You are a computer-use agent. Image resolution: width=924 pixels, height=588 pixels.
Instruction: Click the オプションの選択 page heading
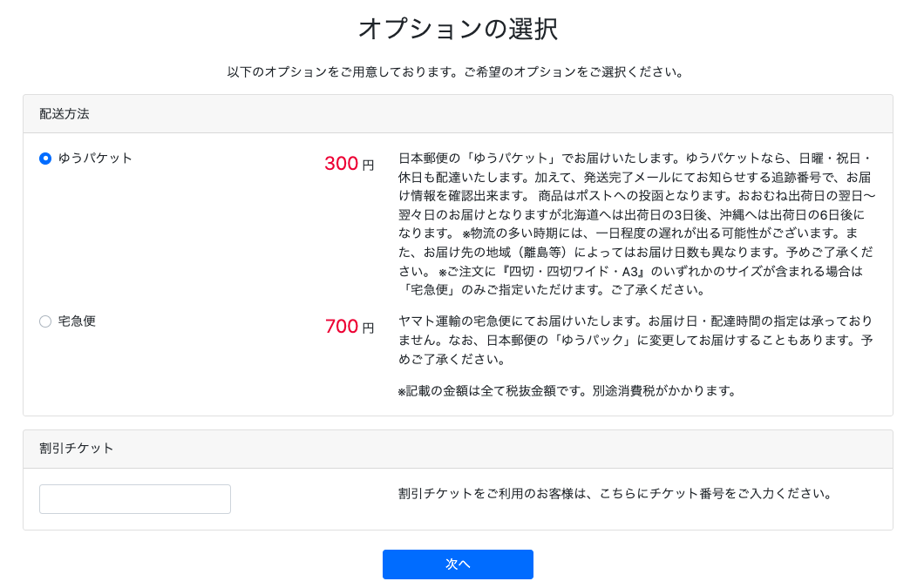458,29
